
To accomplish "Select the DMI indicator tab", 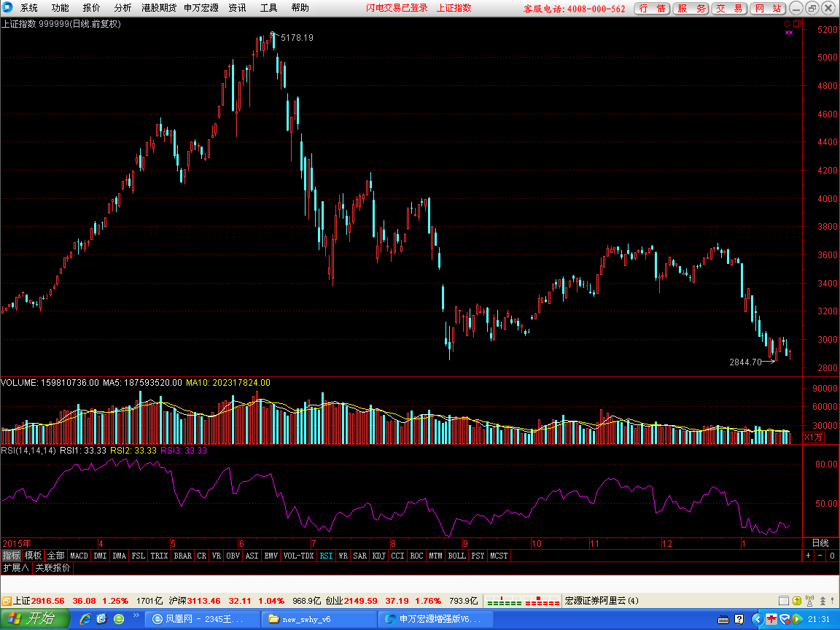I will [x=100, y=556].
